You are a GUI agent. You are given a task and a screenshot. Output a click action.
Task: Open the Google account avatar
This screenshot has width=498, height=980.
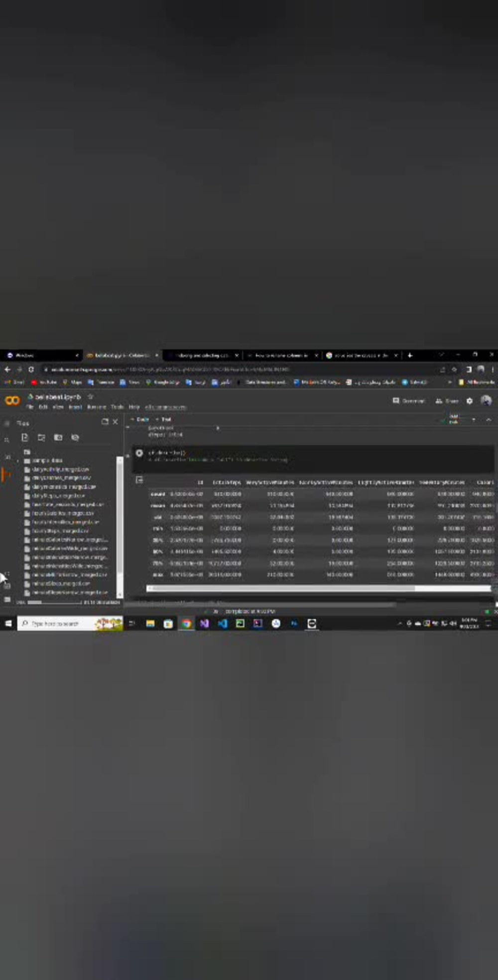pyautogui.click(x=486, y=400)
